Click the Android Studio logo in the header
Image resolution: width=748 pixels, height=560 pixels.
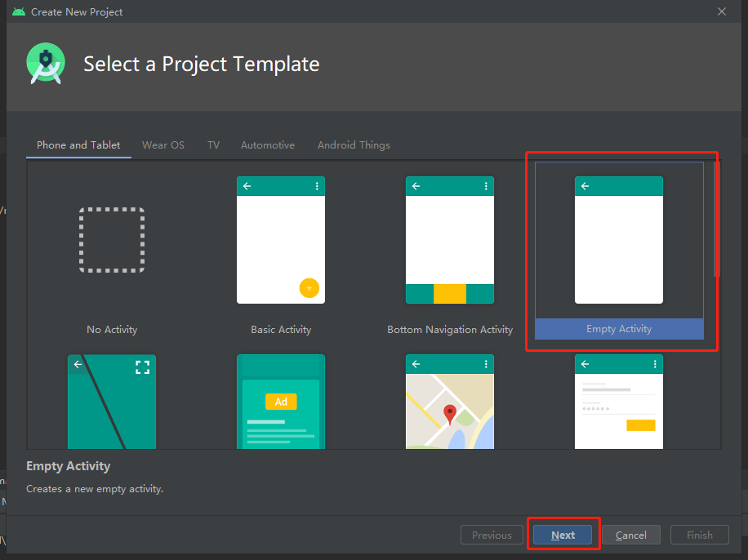coord(45,63)
